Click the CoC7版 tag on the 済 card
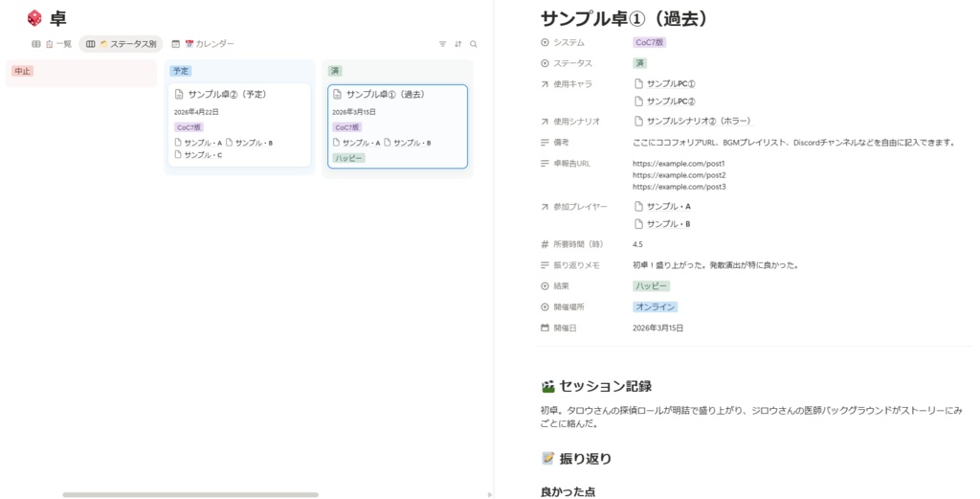The width and height of the screenshot is (980, 499). (x=346, y=127)
